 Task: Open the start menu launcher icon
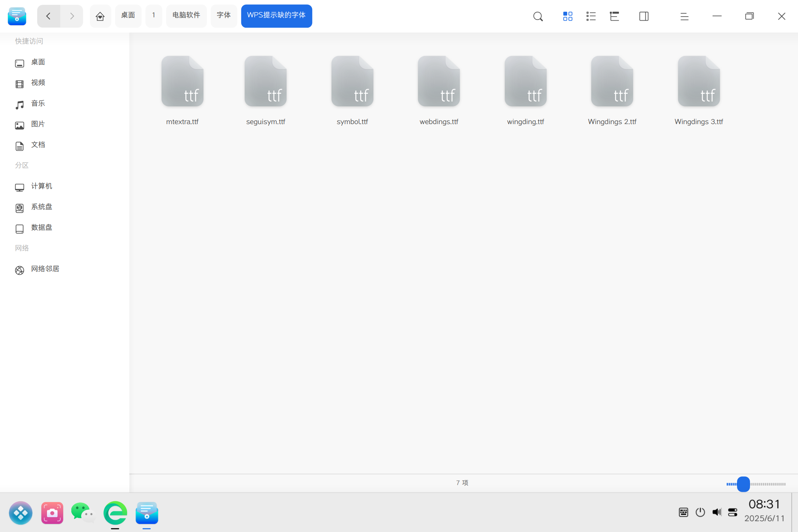coord(21,513)
